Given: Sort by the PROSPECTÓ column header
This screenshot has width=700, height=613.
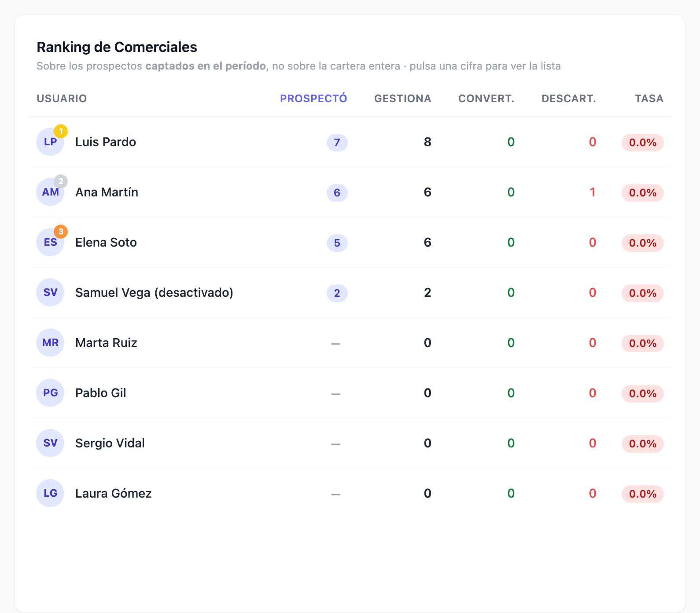Looking at the screenshot, I should coord(313,99).
